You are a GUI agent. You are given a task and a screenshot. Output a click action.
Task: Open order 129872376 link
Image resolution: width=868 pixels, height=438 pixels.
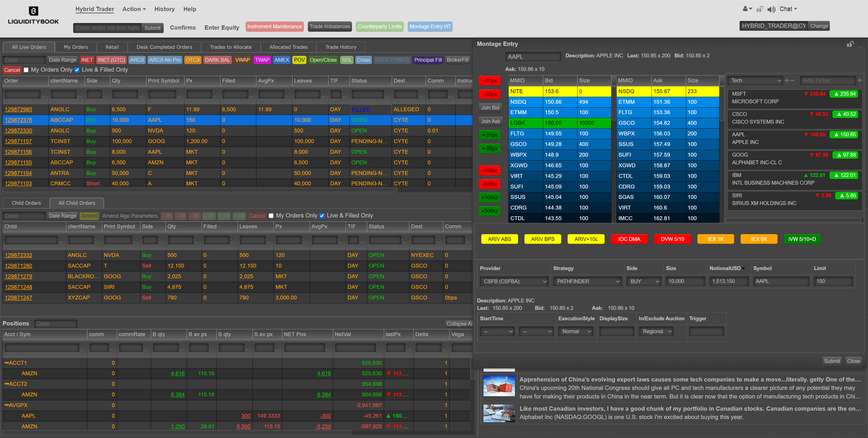pos(19,120)
